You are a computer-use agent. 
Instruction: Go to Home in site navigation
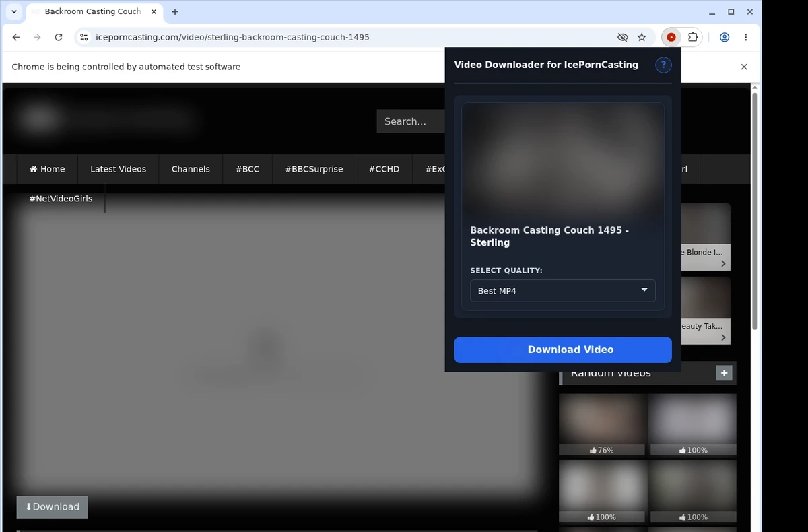(x=47, y=169)
